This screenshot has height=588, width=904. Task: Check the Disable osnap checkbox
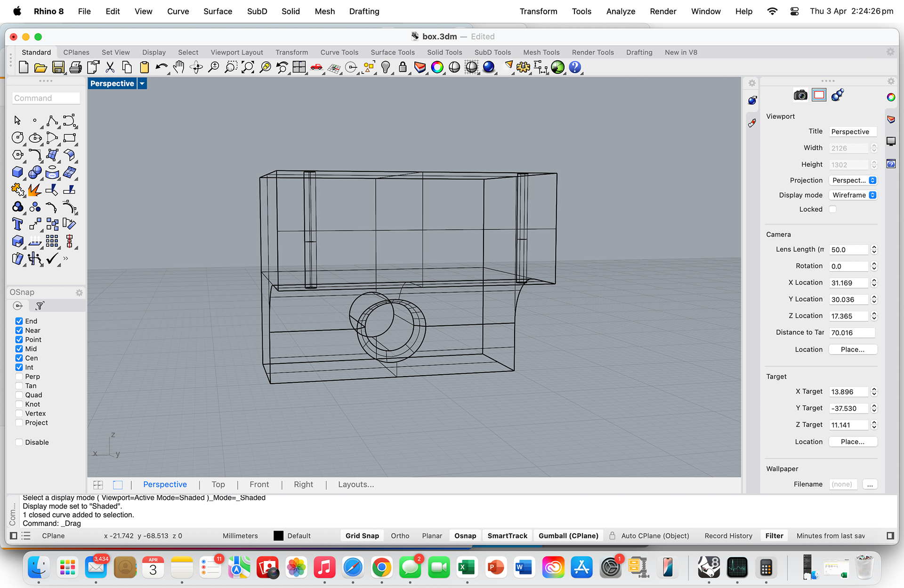click(x=19, y=442)
